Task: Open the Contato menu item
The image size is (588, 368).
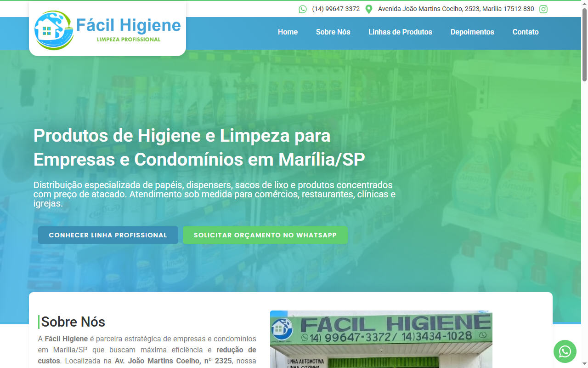Action: [x=526, y=32]
